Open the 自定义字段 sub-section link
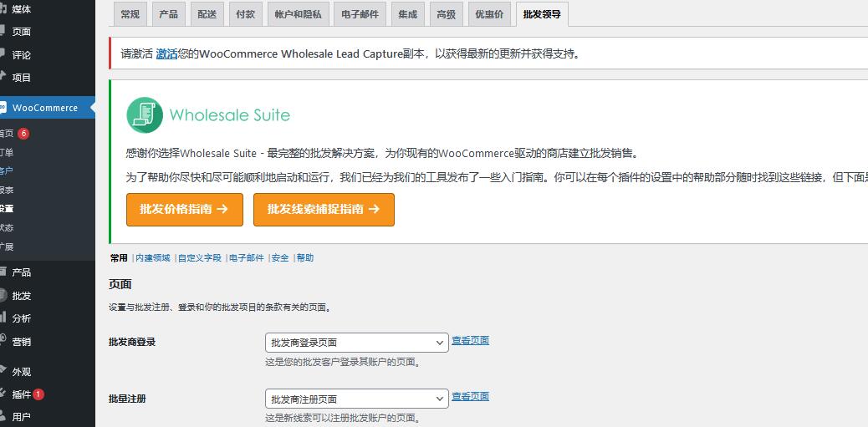This screenshot has height=427, width=868. [x=200, y=257]
